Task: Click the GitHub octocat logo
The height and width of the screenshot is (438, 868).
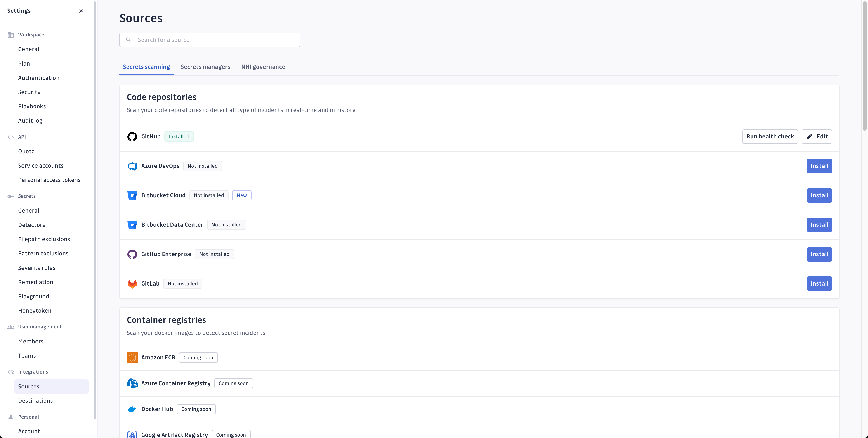Action: pos(132,137)
